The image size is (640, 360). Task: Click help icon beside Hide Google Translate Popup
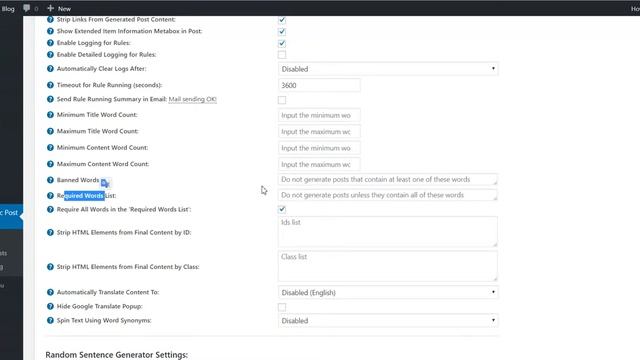click(x=50, y=306)
